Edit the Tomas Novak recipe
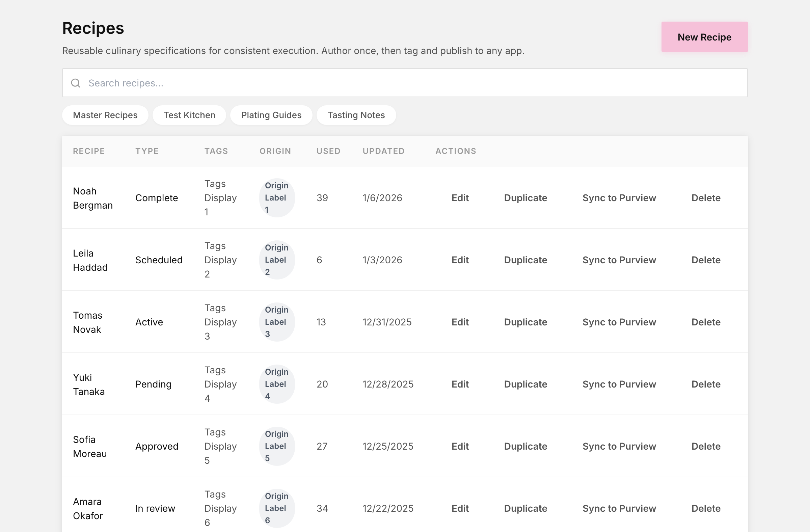810x532 pixels. pos(460,322)
